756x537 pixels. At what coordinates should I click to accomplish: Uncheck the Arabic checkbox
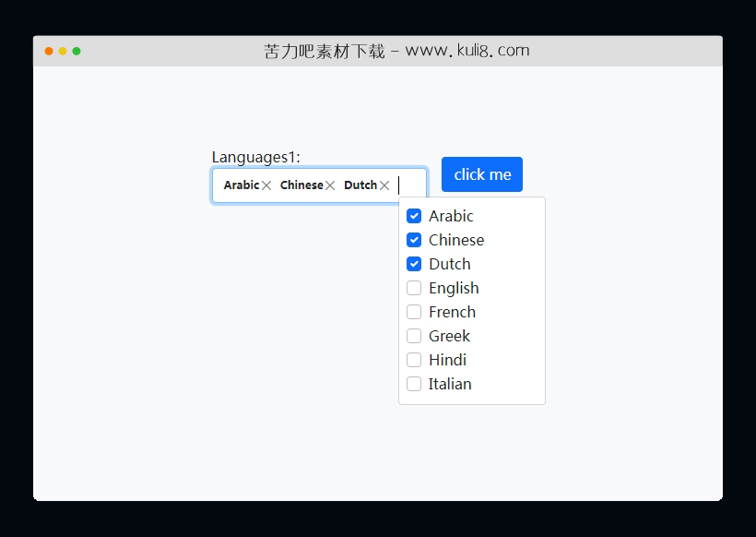(x=414, y=216)
